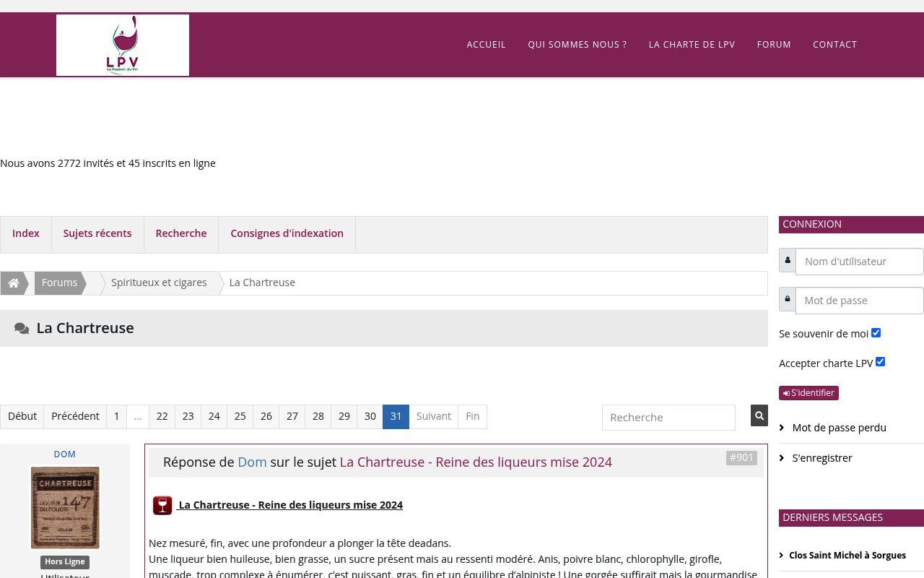Image resolution: width=924 pixels, height=578 pixels.
Task: Open the S'enregistrer link
Action: coord(822,458)
